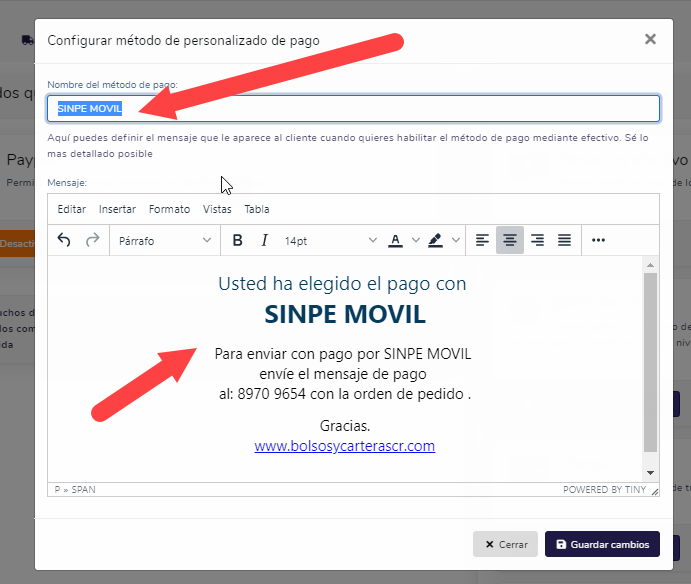
Task: Expand the text color picker arrow
Action: click(416, 240)
